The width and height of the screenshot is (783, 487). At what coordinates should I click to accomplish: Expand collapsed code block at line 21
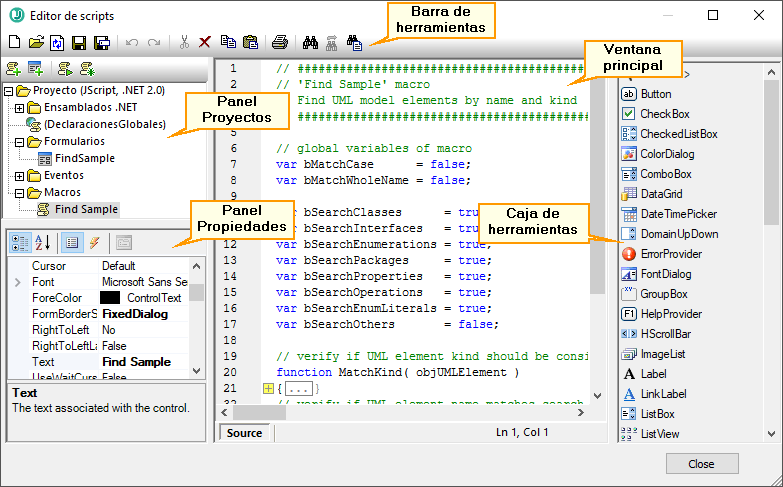(268, 388)
